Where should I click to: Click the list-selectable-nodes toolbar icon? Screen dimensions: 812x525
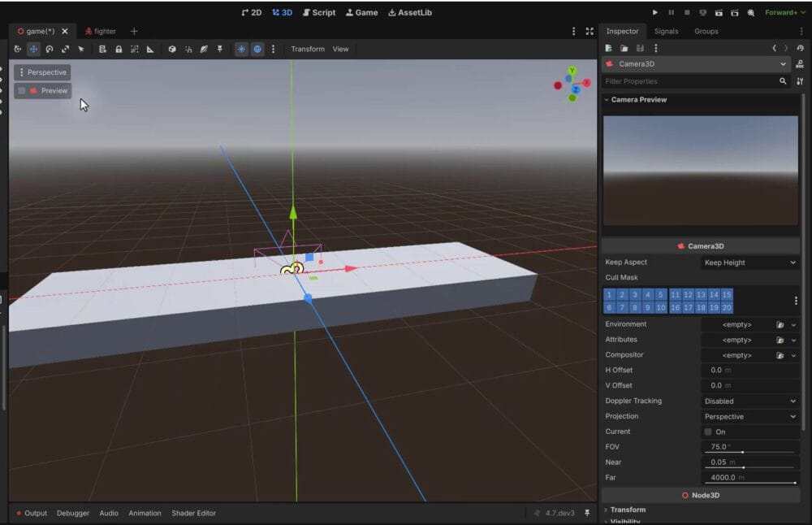(x=102, y=50)
